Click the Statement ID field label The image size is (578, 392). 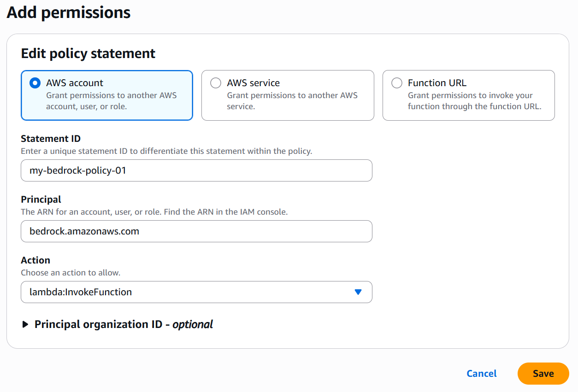pos(51,139)
